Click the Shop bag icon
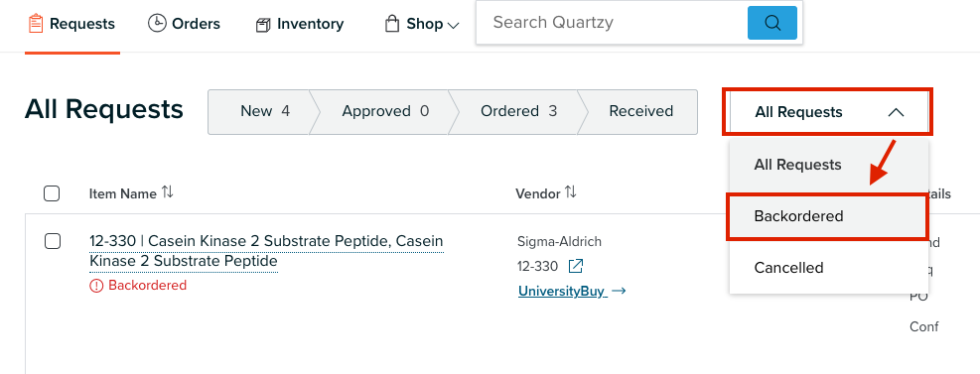This screenshot has width=980, height=374. 392,25
